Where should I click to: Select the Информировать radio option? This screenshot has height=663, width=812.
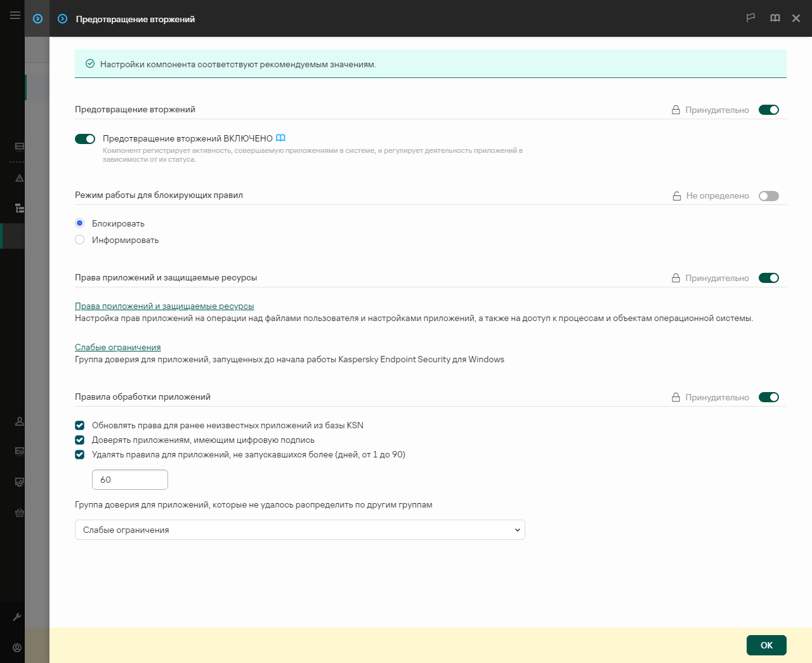pos(79,240)
